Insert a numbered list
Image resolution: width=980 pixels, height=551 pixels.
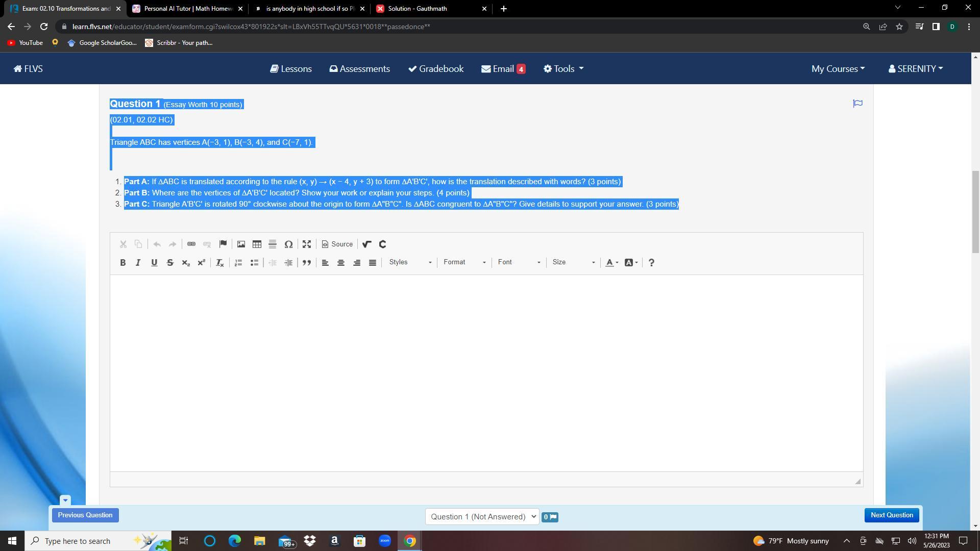point(238,263)
